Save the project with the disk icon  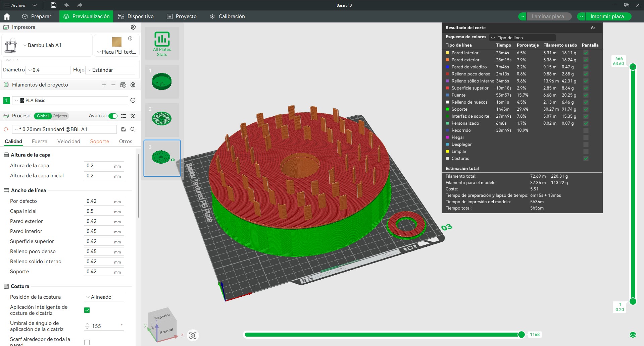[x=53, y=5]
